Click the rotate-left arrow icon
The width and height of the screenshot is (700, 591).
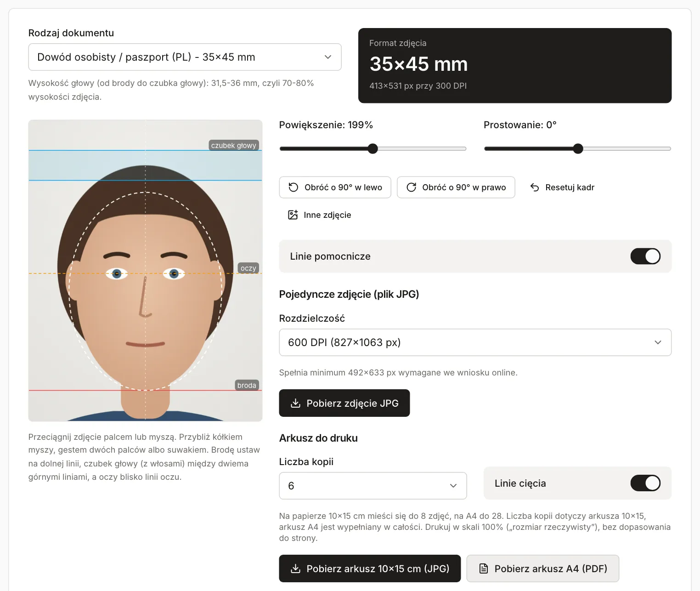293,187
